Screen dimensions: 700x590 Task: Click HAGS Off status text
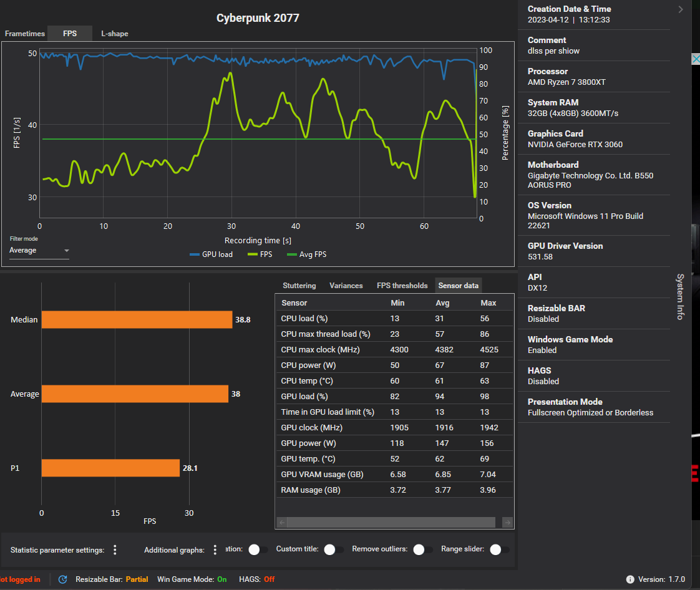point(256,579)
